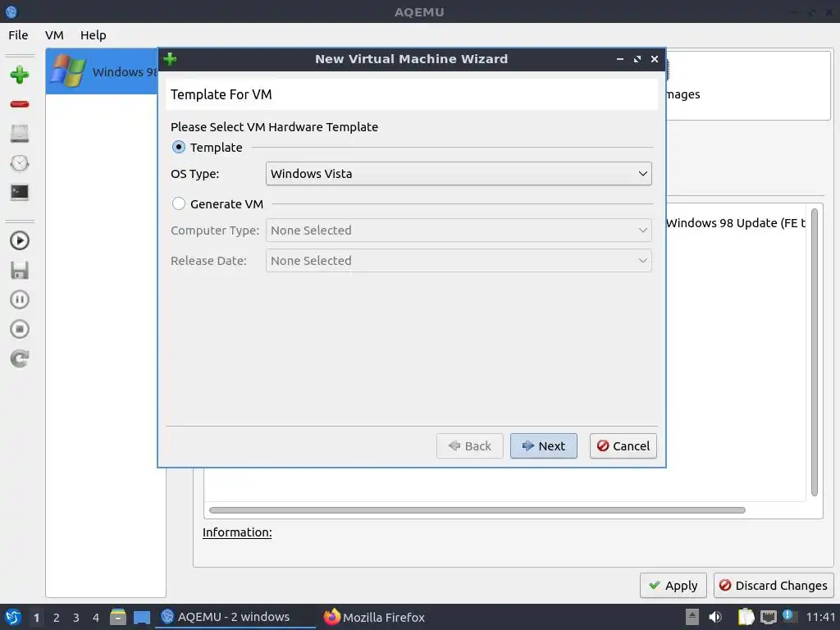Viewport: 840px width, 630px height.
Task: Click the volume speaker tray icon
Action: click(715, 617)
